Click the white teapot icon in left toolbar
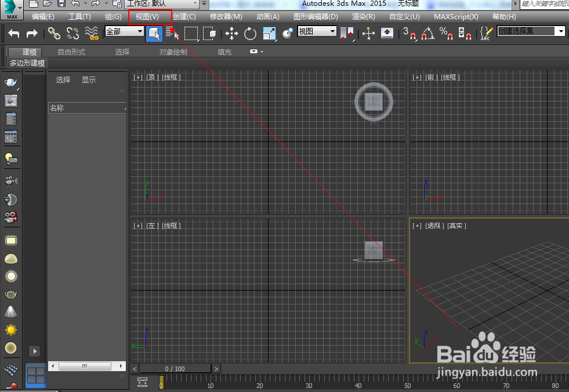The width and height of the screenshot is (569, 392). [11, 82]
